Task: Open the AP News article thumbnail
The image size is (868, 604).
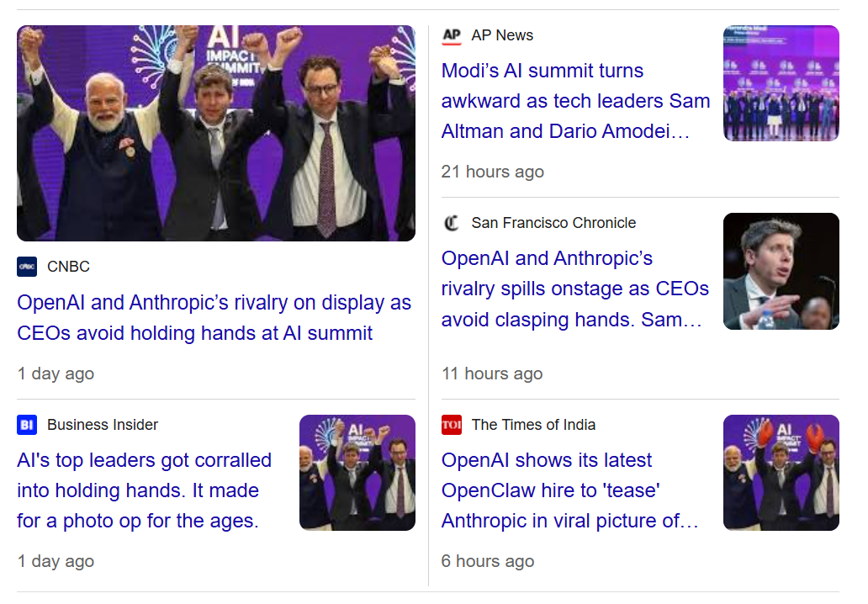Action: coord(781,83)
